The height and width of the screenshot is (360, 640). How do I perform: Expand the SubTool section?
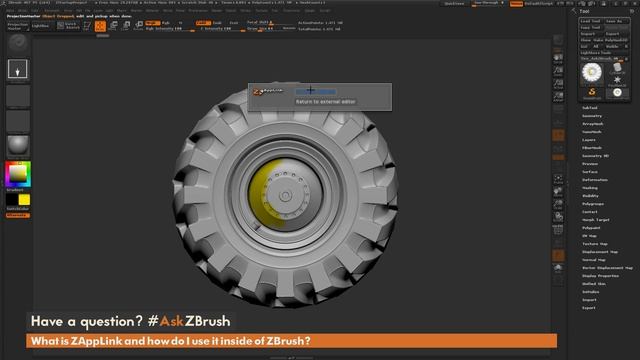pyautogui.click(x=590, y=108)
